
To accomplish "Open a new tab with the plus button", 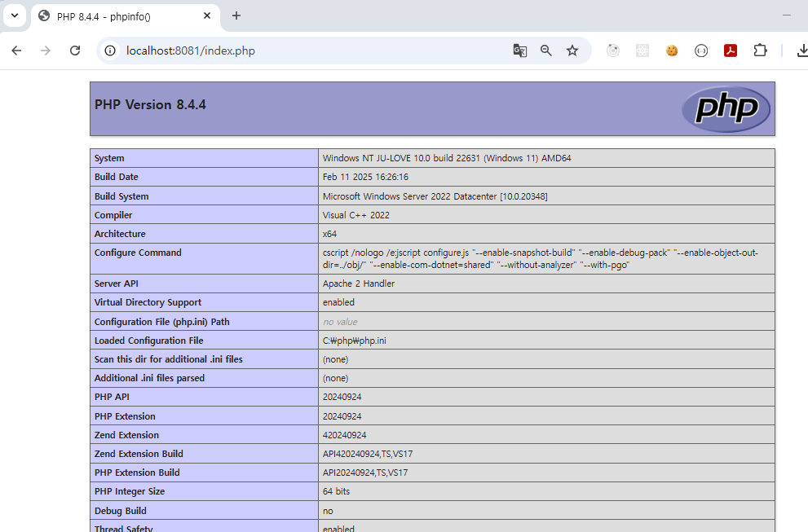I will 236,15.
